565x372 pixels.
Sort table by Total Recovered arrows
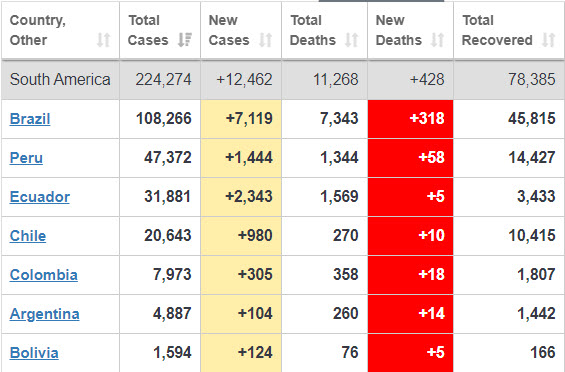(548, 40)
